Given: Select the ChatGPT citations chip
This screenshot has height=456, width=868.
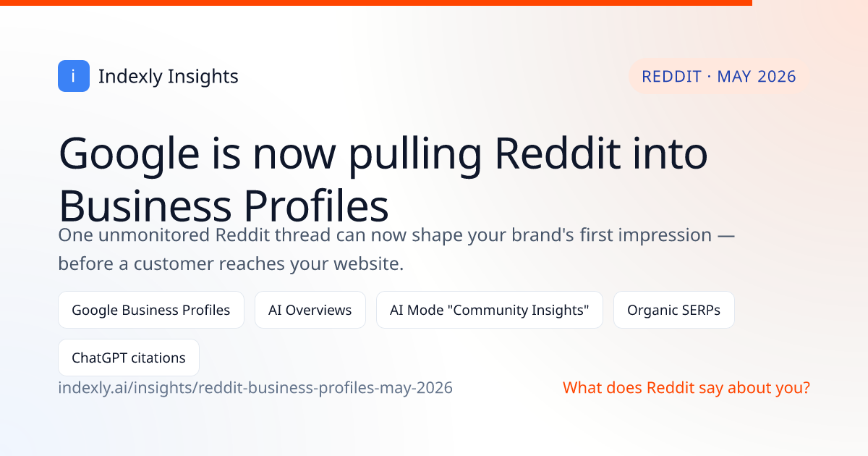Looking at the screenshot, I should (129, 358).
